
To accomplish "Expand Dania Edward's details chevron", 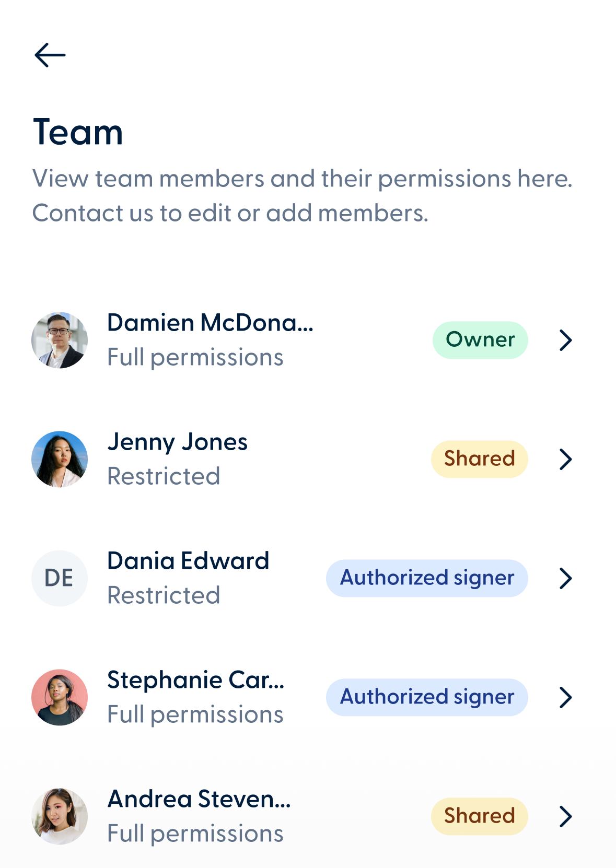I will click(x=565, y=578).
